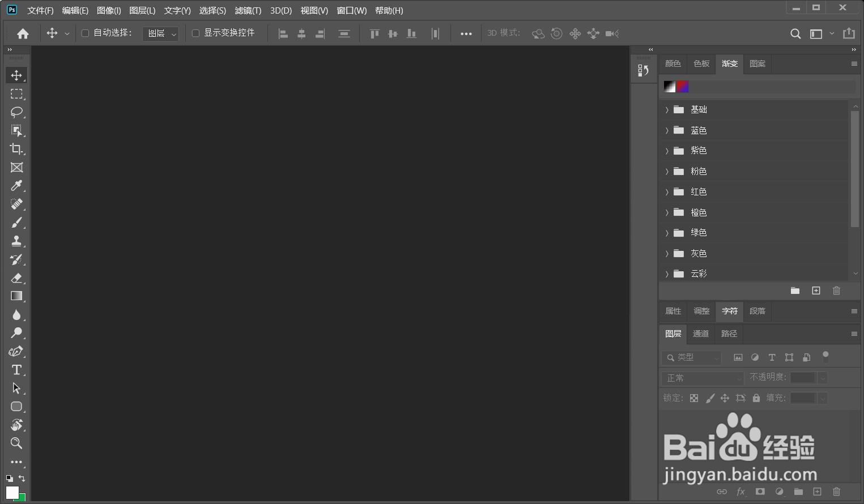The height and width of the screenshot is (504, 864).
Task: Switch to the 色板 tab
Action: click(701, 64)
